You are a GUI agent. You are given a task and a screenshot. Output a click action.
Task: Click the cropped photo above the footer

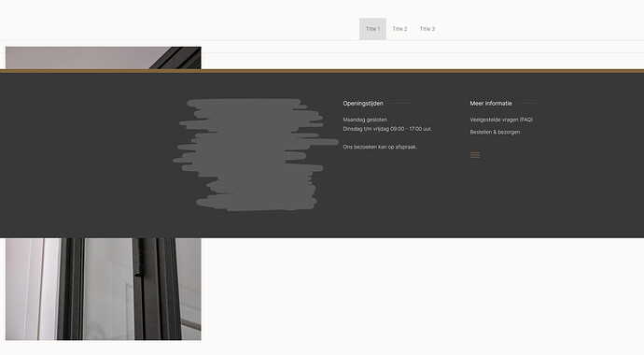[103, 58]
